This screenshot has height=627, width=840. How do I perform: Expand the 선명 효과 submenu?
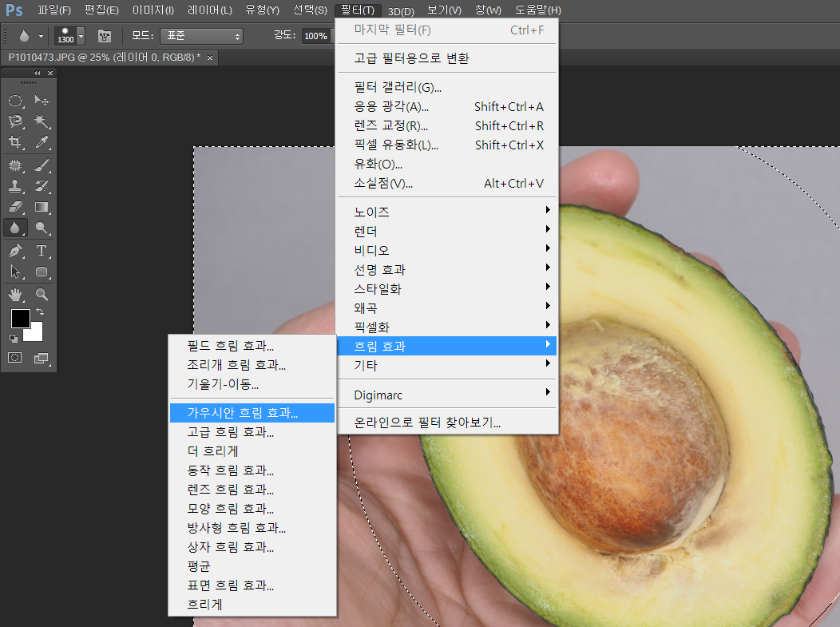tap(447, 269)
